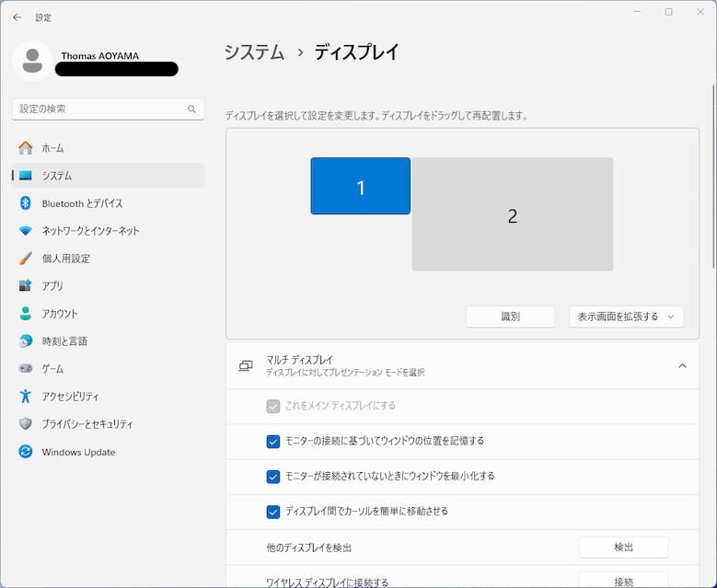Image resolution: width=717 pixels, height=588 pixels.
Task: Click the 識別 button
Action: tap(510, 317)
